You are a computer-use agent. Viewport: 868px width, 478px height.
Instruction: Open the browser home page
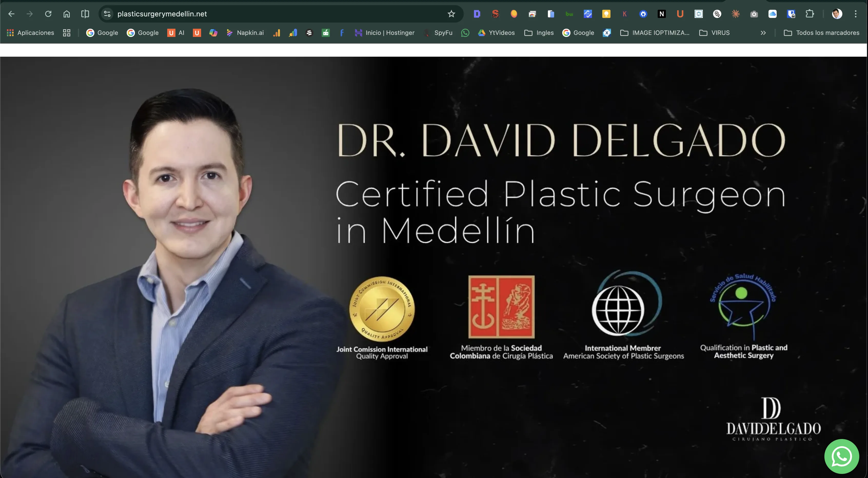point(66,14)
